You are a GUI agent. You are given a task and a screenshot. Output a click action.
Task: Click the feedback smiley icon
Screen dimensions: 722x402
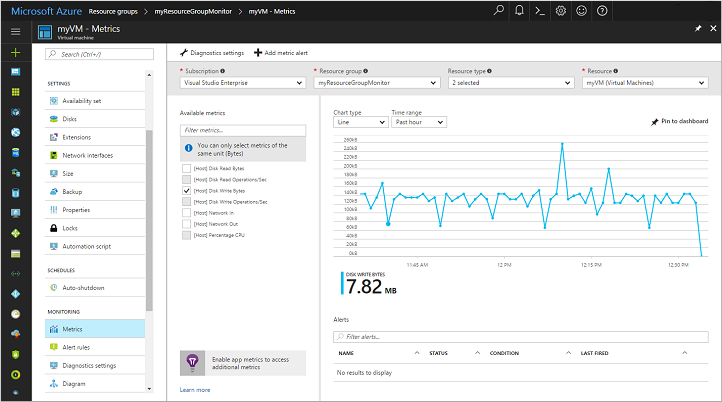coord(582,11)
